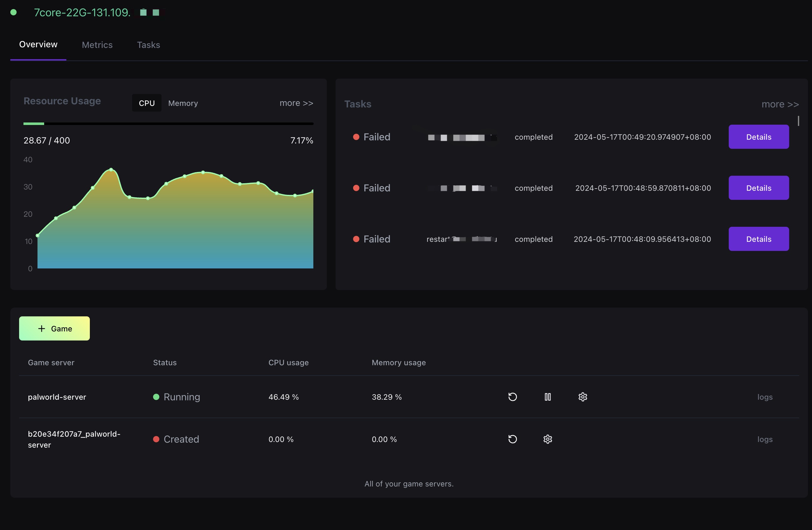Image resolution: width=812 pixels, height=530 pixels.
Task: Click the b20e34f207a7_palworld-server name cell
Action: (74, 439)
